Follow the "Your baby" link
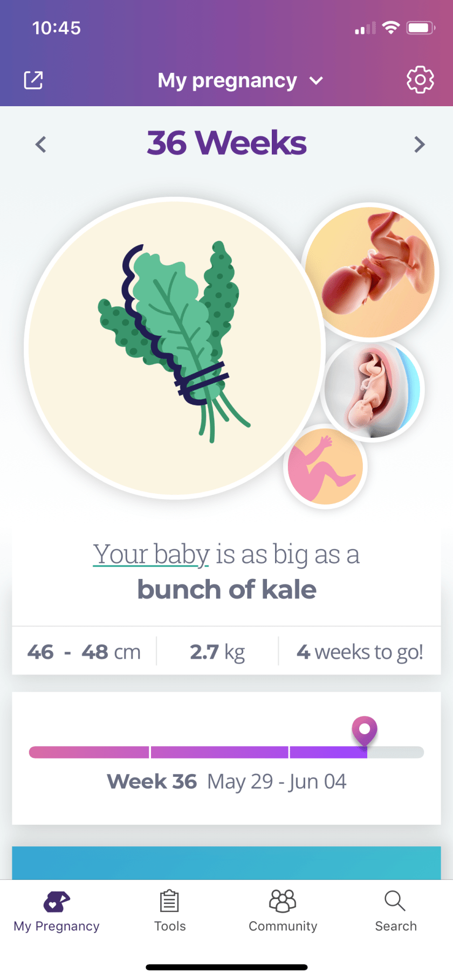The image size is (453, 980). 151,554
